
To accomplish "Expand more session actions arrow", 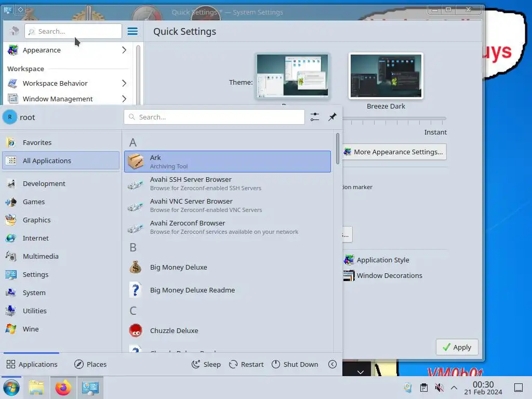I will (332, 364).
